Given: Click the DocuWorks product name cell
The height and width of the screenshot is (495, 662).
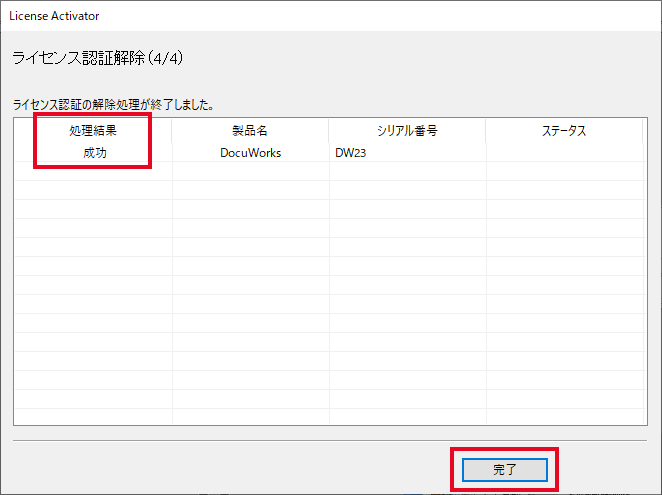Looking at the screenshot, I should [250, 153].
